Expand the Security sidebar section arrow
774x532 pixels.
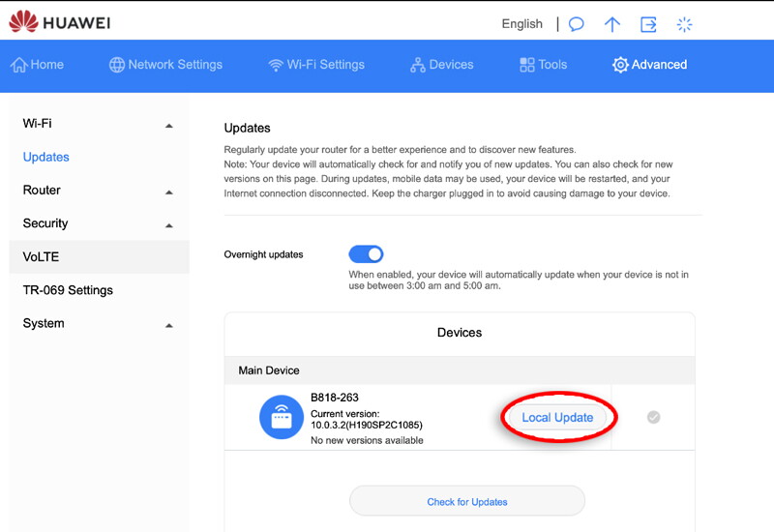tap(168, 225)
